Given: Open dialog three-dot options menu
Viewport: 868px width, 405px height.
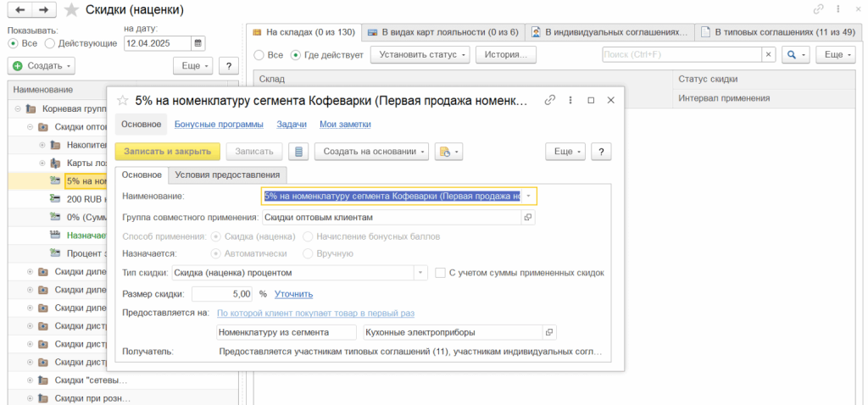Looking at the screenshot, I should coord(570,100).
